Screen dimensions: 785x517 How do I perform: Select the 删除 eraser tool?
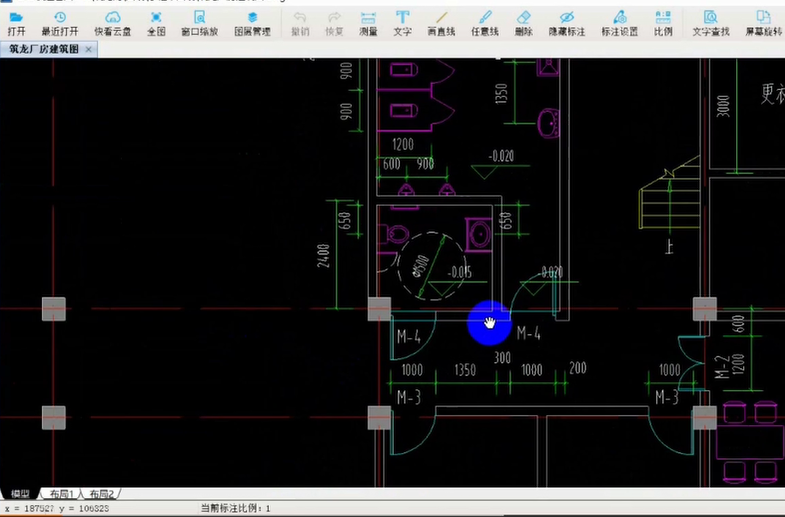point(523,24)
